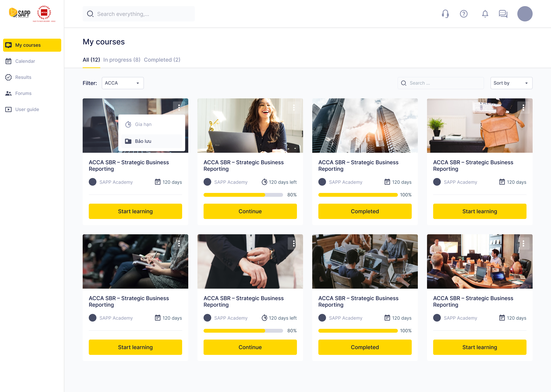Switch to the In progress (8) tab

tap(122, 60)
